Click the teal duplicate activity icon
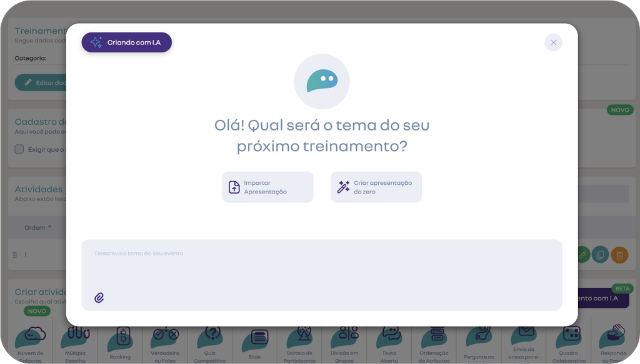Viewport: 640px width, 364px height. [600, 255]
